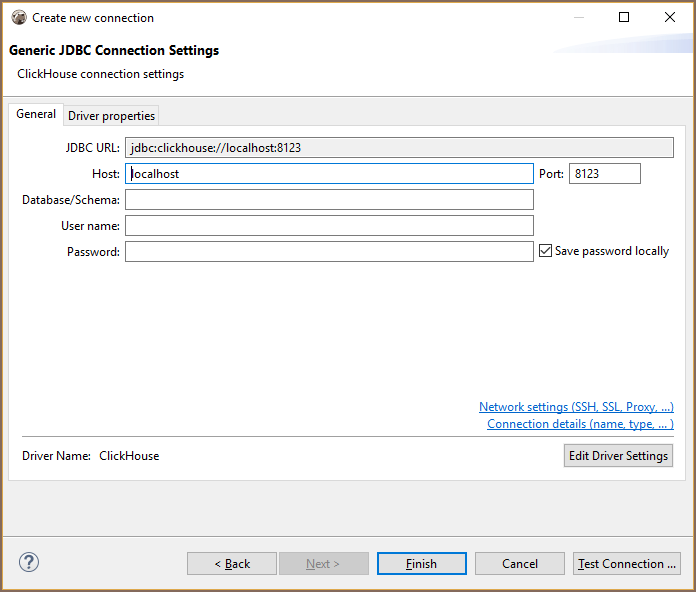The image size is (696, 592).
Task: Click the Database/Schema input field
Action: pyautogui.click(x=329, y=200)
